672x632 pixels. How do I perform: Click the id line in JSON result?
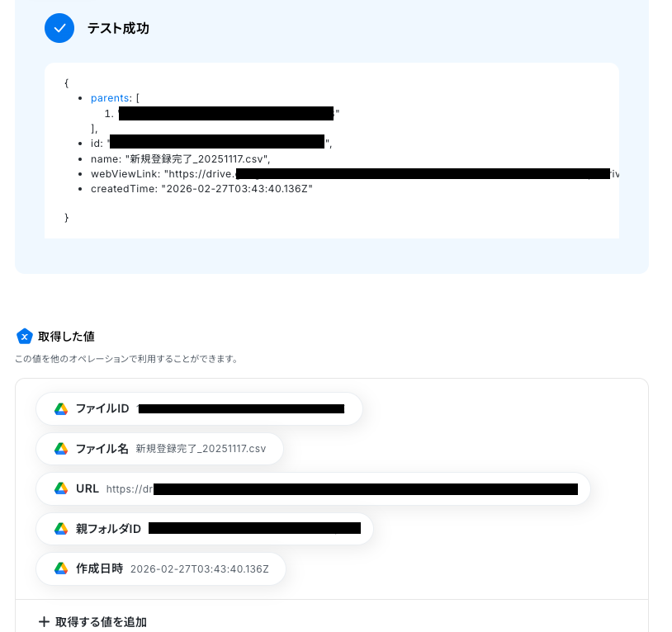pyautogui.click(x=211, y=143)
